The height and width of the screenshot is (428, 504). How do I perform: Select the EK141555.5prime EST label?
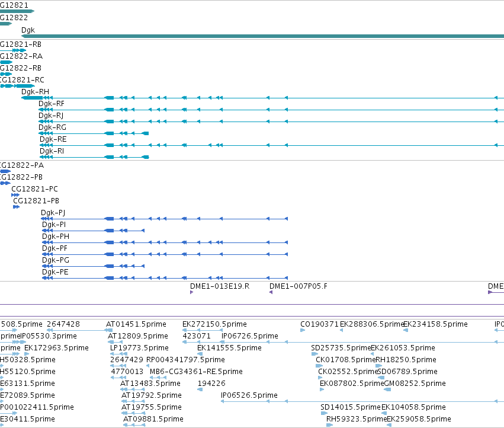tap(230, 348)
